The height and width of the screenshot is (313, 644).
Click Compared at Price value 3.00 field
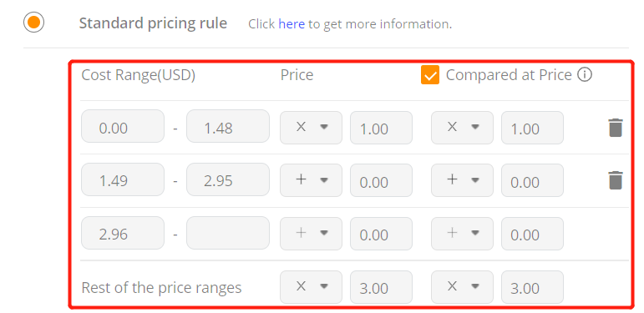tap(532, 287)
